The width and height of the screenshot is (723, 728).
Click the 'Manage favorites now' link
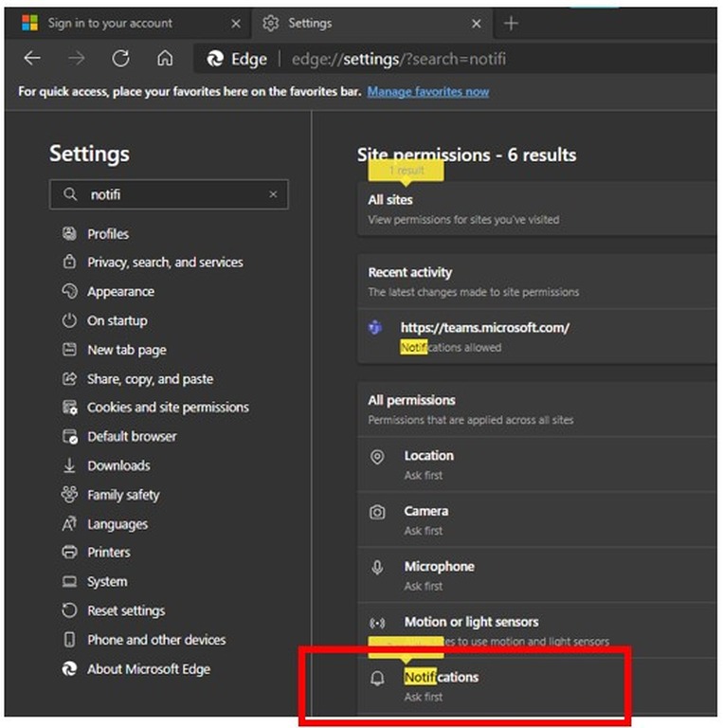[x=428, y=91]
